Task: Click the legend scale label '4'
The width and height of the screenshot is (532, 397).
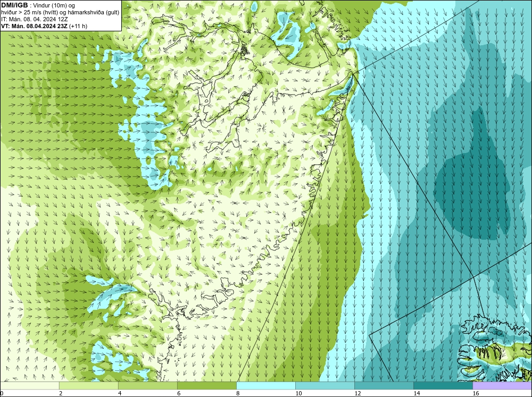Action: click(120, 393)
